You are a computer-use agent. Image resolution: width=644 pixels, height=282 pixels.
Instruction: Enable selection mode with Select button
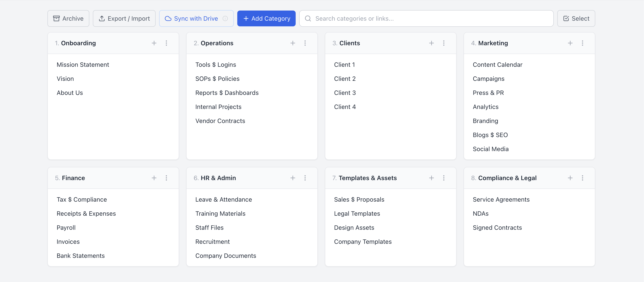click(x=576, y=18)
